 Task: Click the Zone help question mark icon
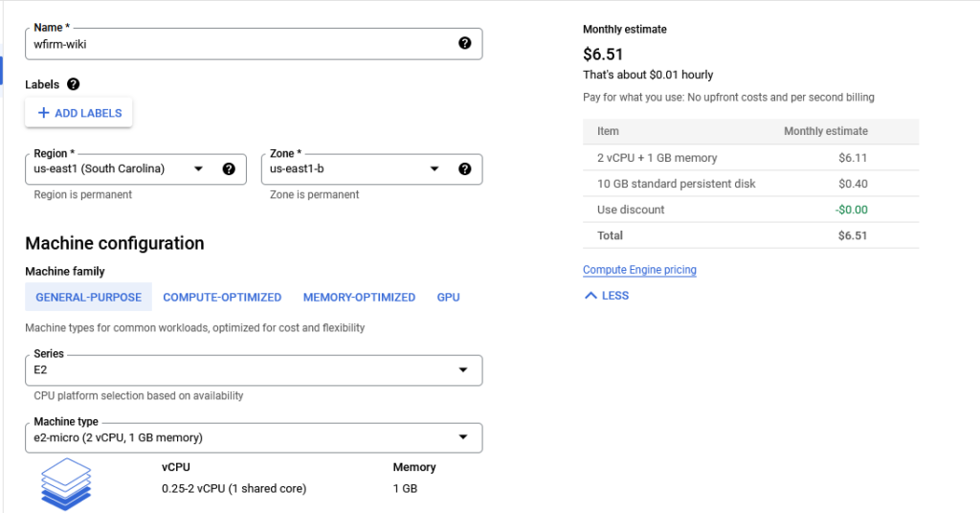pyautogui.click(x=464, y=168)
